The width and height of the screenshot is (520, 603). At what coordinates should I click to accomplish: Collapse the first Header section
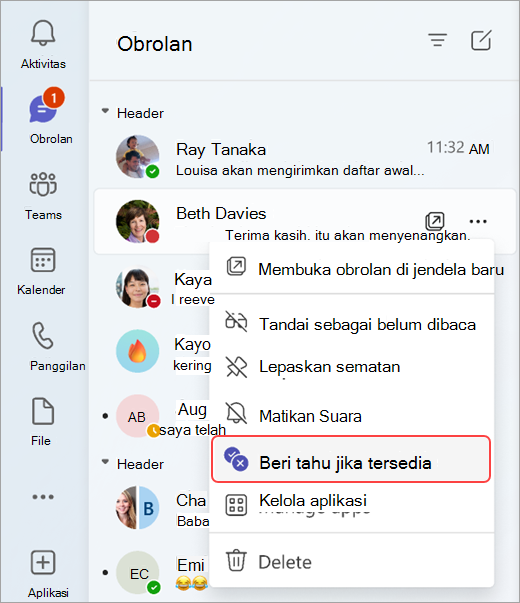point(105,111)
